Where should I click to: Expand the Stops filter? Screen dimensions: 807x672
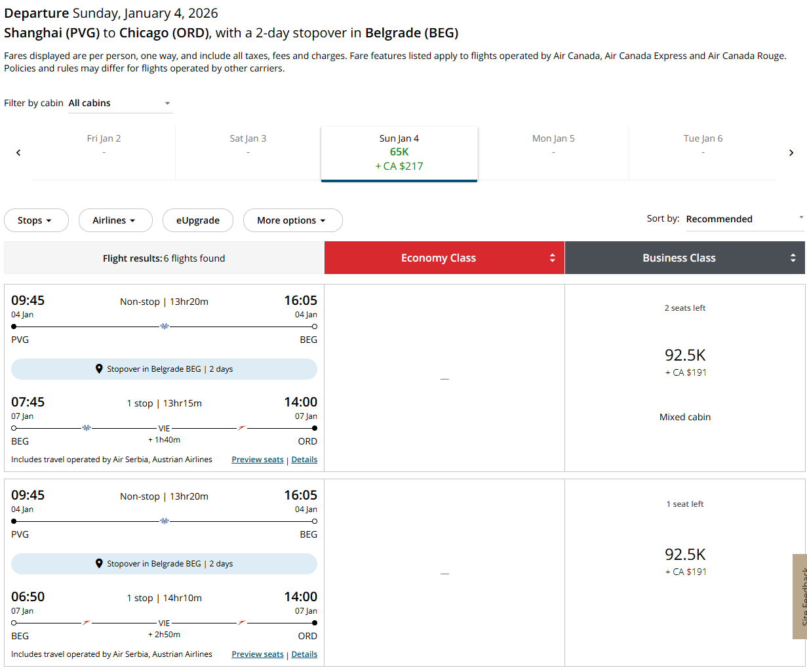[36, 220]
